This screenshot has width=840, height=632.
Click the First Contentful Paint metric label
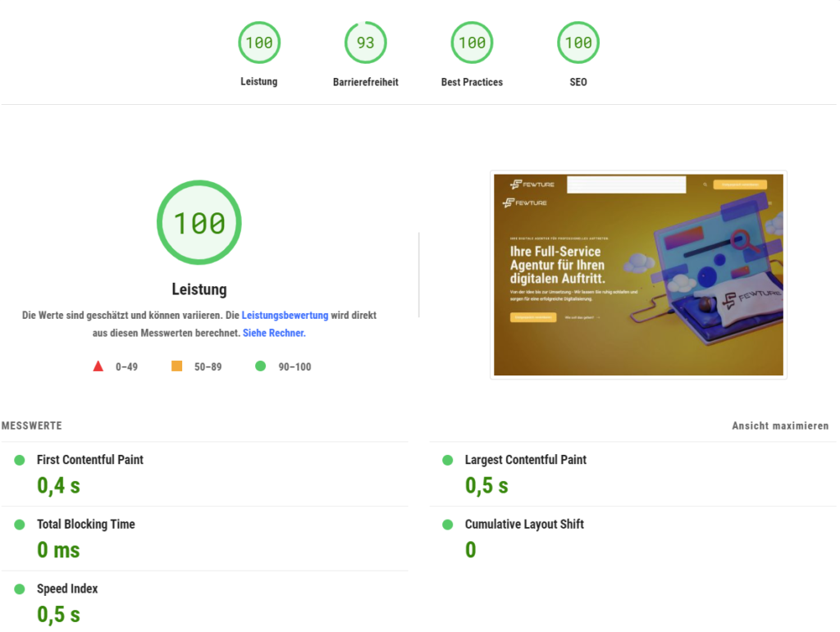pyautogui.click(x=90, y=460)
